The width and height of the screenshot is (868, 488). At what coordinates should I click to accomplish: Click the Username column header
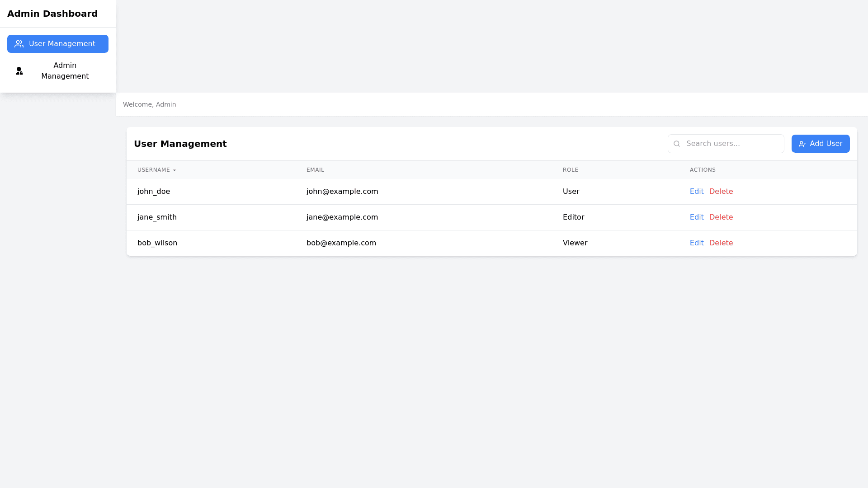153,170
